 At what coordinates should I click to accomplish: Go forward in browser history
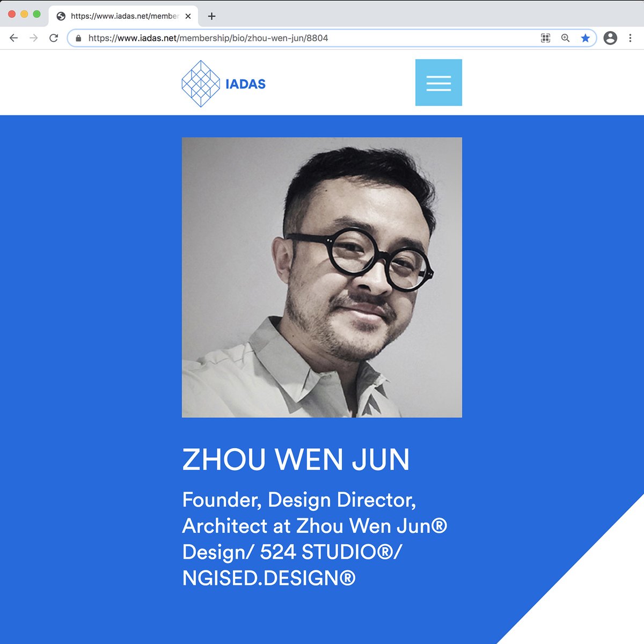(x=34, y=38)
